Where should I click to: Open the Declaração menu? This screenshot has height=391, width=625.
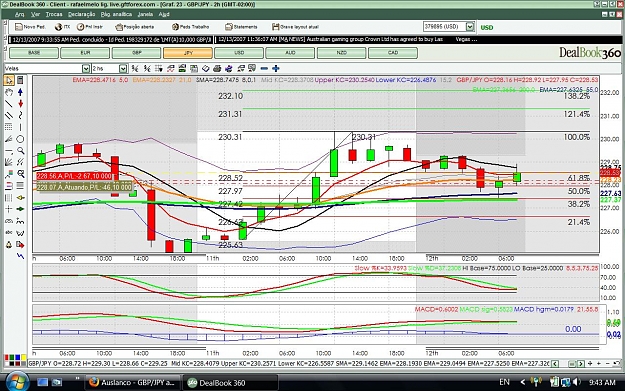click(81, 14)
